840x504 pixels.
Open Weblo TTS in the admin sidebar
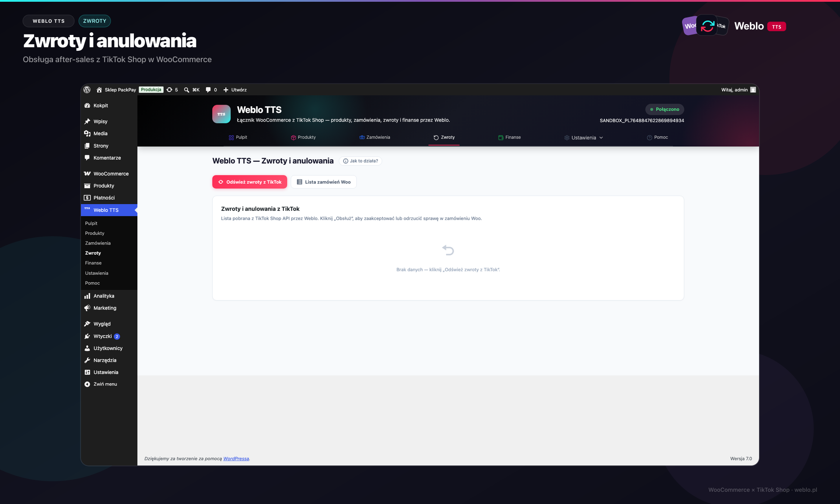[x=109, y=210]
